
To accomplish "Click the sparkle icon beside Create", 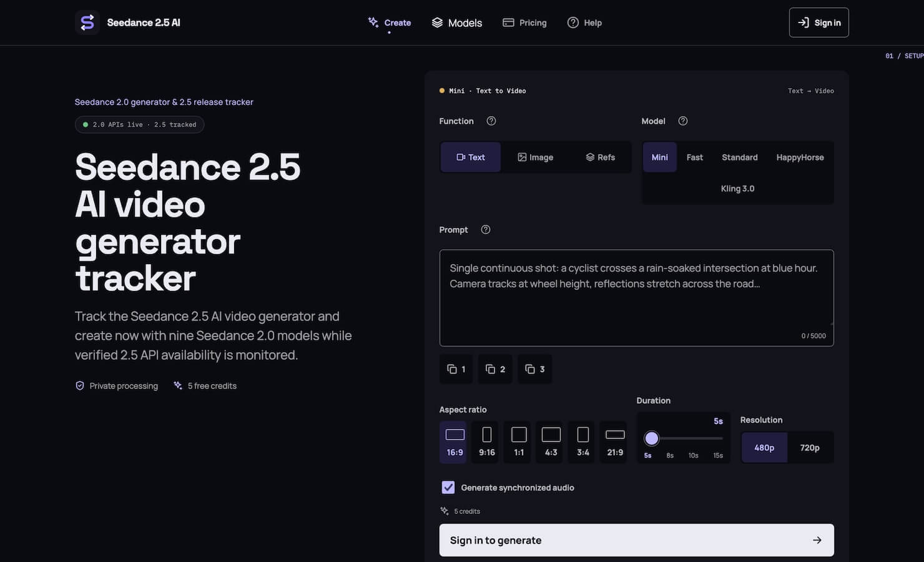I will tap(373, 22).
